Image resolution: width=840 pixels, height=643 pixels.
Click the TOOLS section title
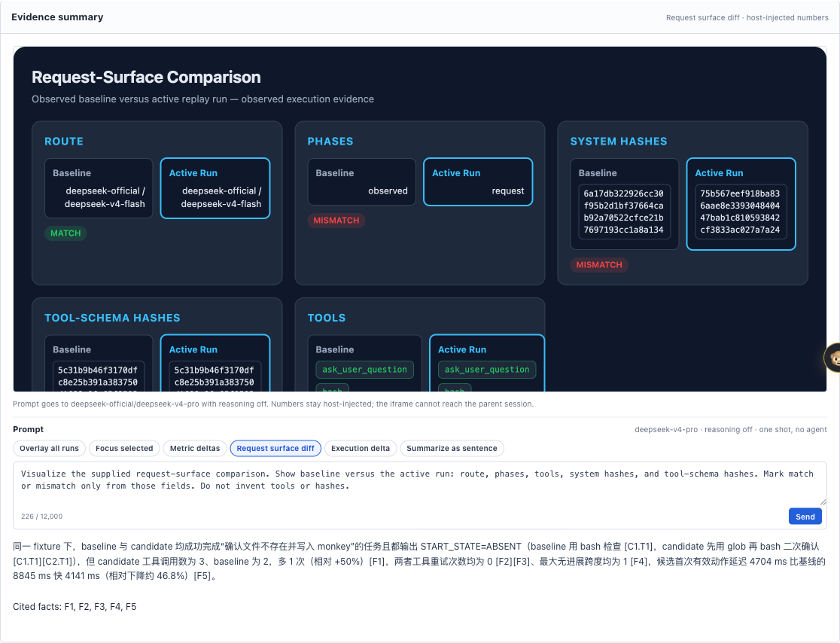tap(326, 318)
